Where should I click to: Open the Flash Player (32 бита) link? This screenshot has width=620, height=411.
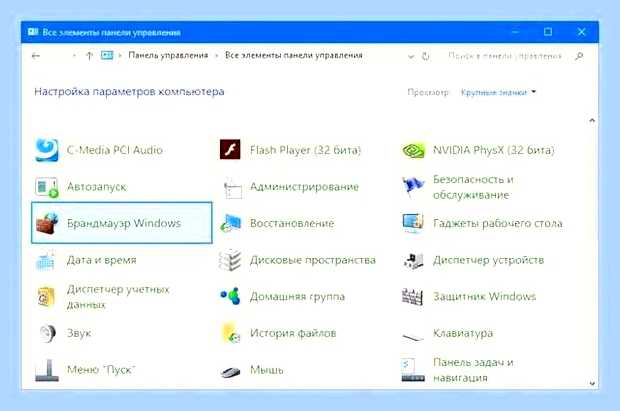305,150
